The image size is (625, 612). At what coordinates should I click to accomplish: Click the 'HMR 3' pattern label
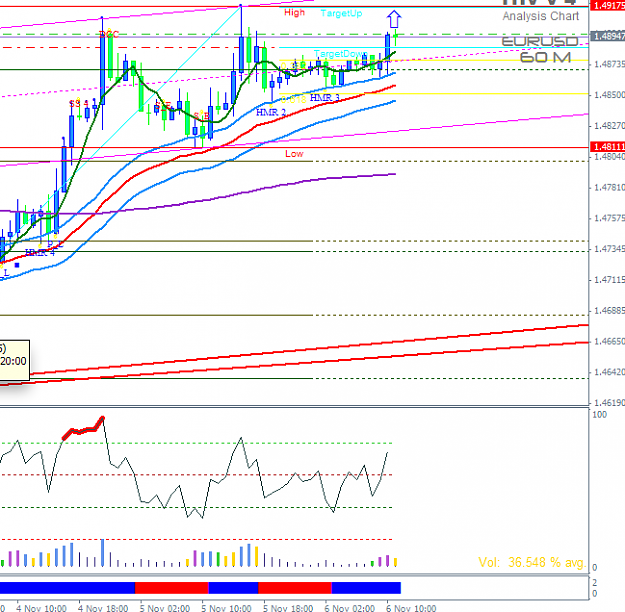(324, 97)
